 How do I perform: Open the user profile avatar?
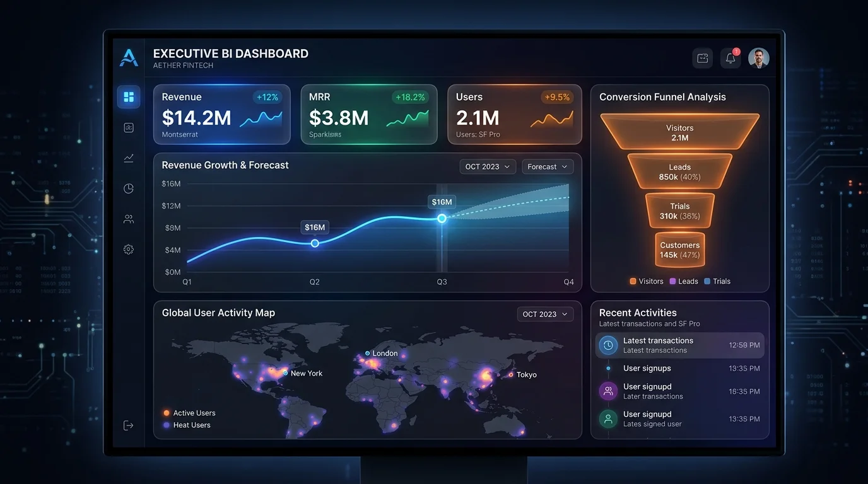click(759, 58)
